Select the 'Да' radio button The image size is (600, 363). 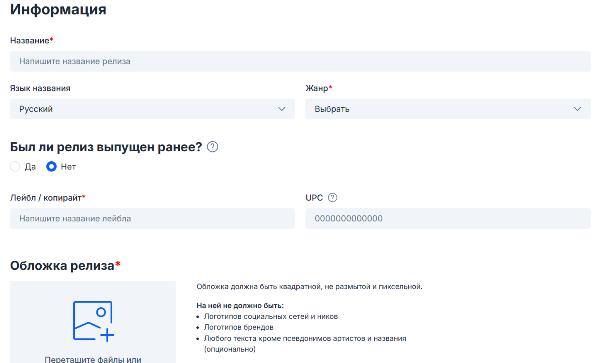15,166
